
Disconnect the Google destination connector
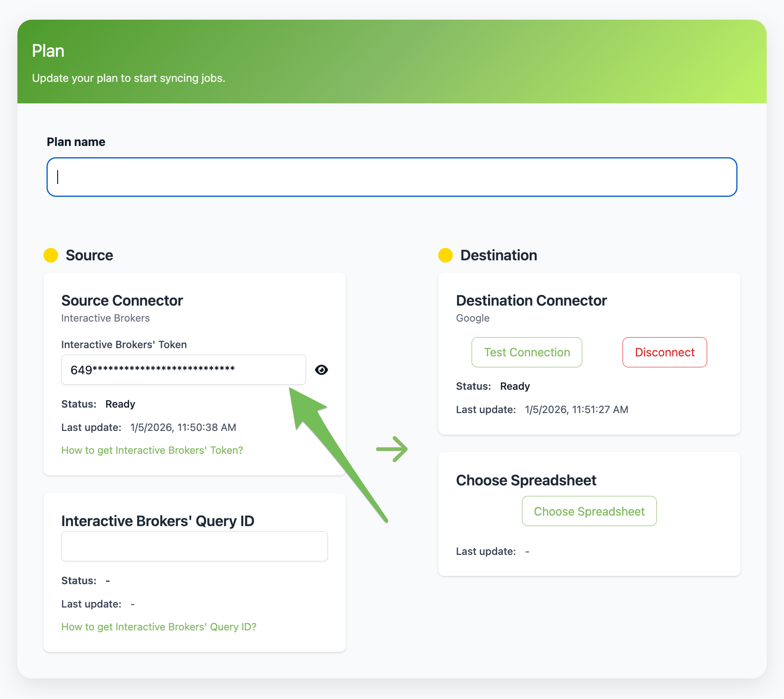pos(664,352)
